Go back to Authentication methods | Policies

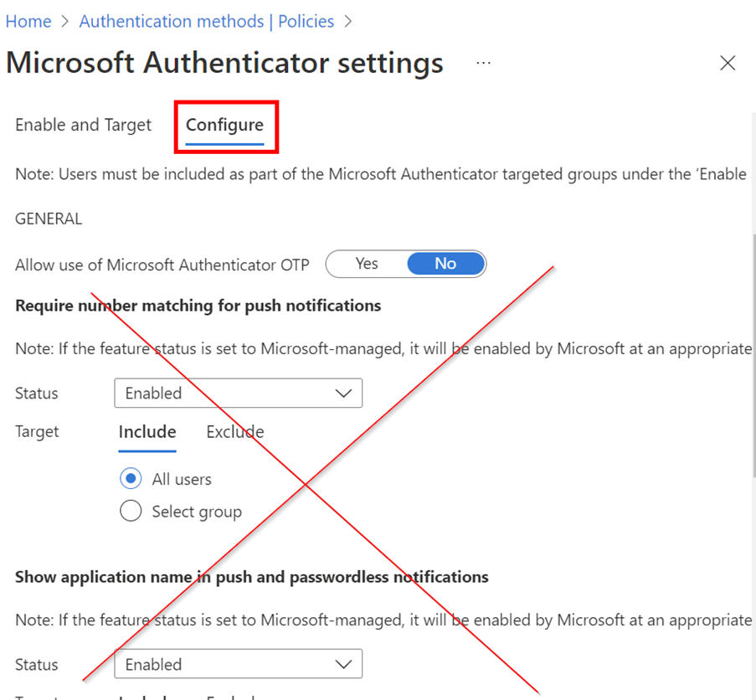click(206, 22)
